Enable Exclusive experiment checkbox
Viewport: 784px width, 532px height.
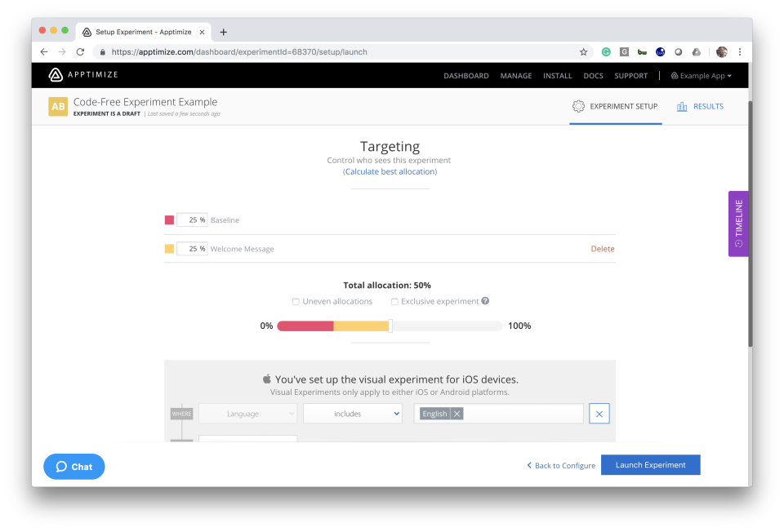point(394,302)
